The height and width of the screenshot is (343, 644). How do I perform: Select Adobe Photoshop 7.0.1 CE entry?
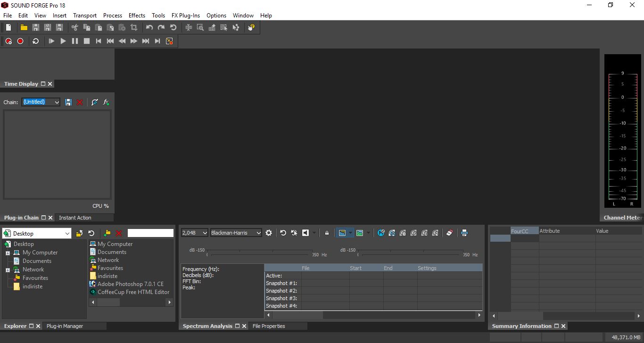(131, 284)
